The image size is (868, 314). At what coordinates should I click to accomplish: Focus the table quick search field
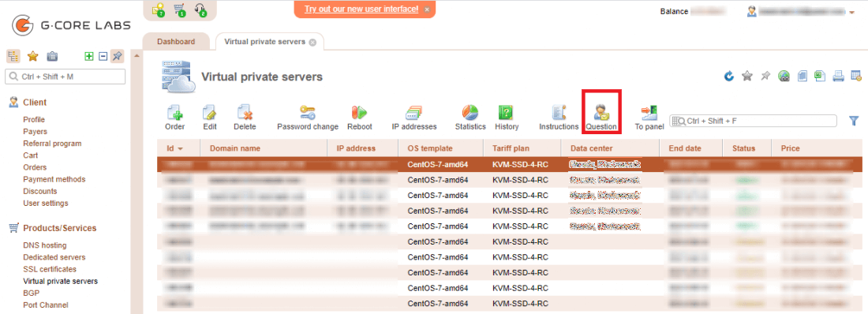753,121
